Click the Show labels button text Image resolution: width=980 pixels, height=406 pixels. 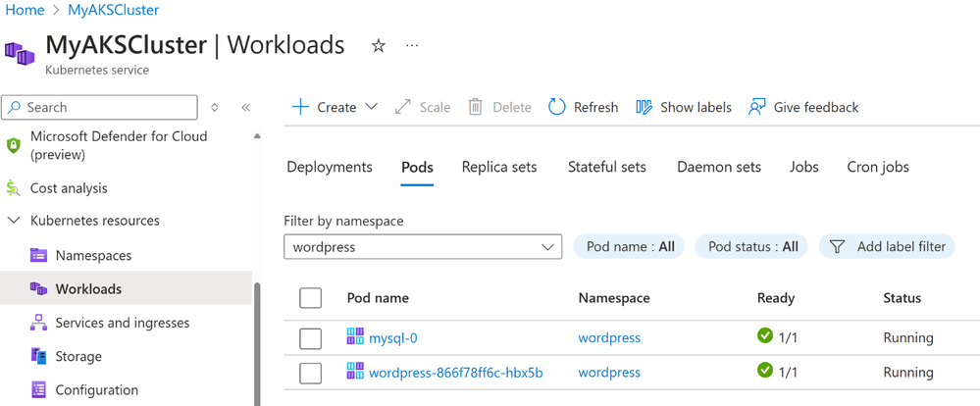696,108
